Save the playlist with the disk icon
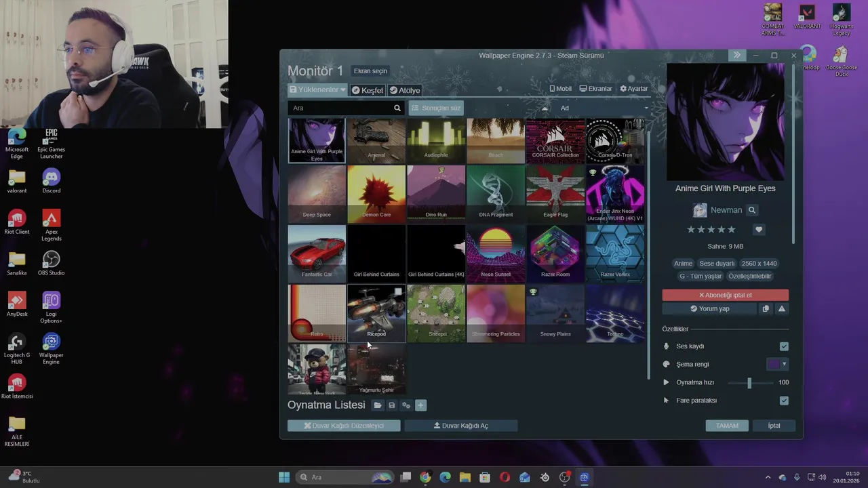This screenshot has width=868, height=488. click(391, 405)
